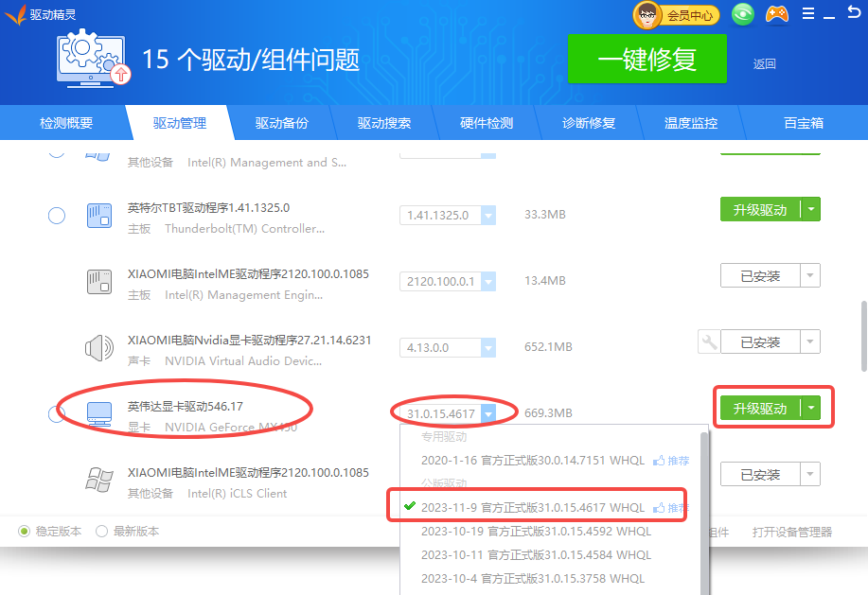Click the 返回 link
Screen dimensions: 868x595
[x=764, y=64]
